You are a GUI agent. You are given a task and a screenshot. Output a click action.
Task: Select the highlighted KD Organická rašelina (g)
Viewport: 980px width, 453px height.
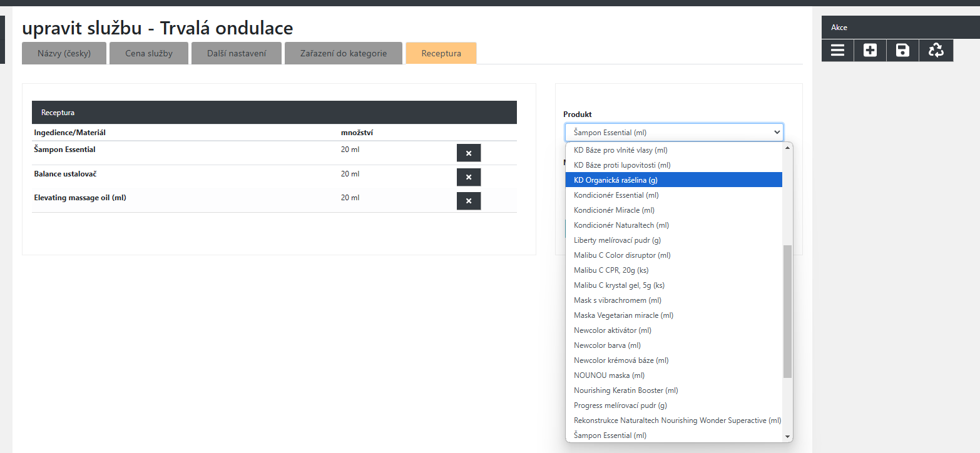click(x=674, y=180)
